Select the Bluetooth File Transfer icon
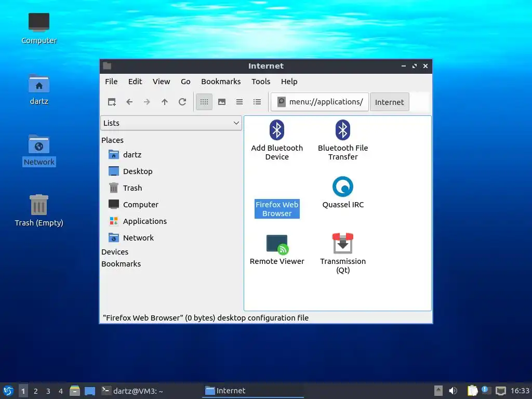Screen dimensions: 532x399 [343, 140]
